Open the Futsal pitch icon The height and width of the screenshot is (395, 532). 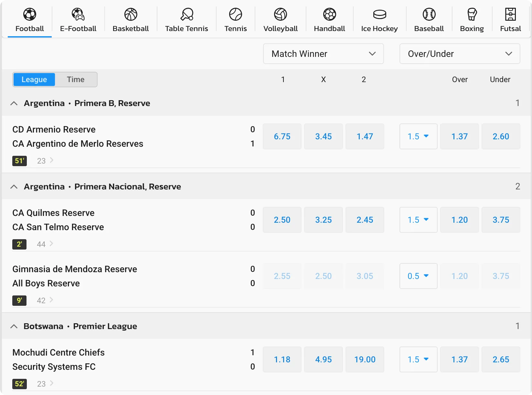pos(511,14)
